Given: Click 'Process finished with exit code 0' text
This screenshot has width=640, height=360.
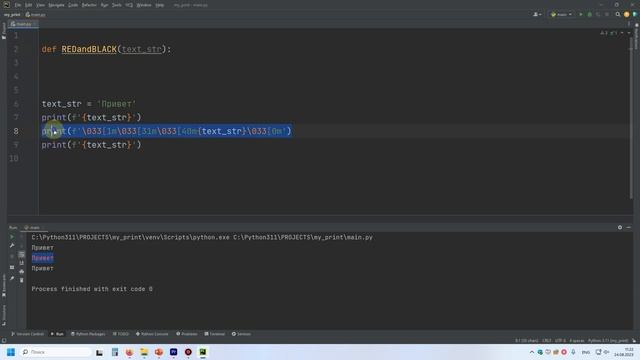Looking at the screenshot, I should 92,289.
